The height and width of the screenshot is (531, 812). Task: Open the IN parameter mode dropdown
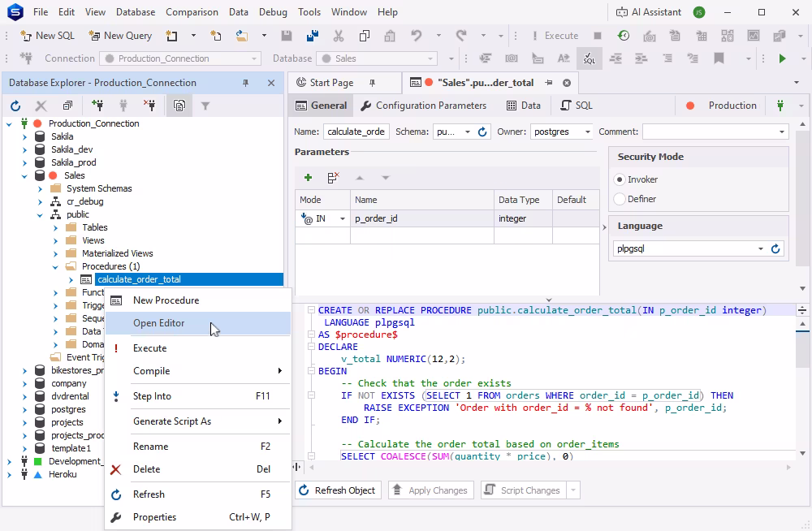coord(343,218)
